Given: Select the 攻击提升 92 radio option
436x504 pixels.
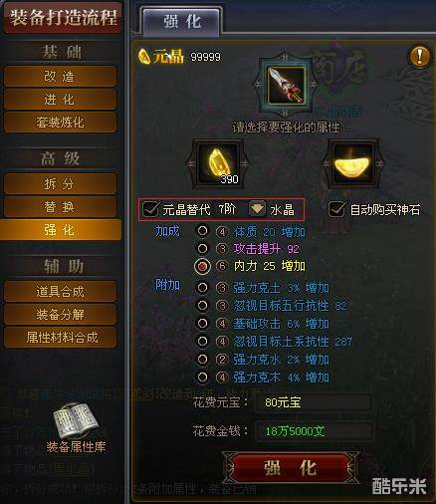Looking at the screenshot, I should [202, 248].
